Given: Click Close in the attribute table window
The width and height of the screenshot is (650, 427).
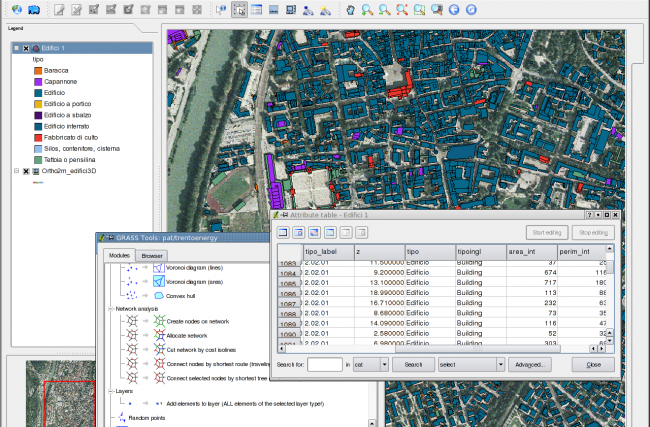Looking at the screenshot, I should (x=593, y=364).
